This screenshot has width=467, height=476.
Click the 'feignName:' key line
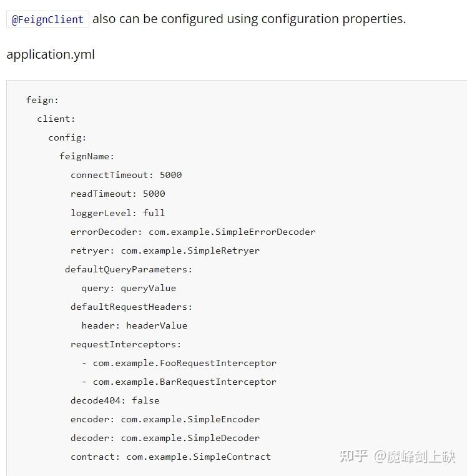point(87,156)
